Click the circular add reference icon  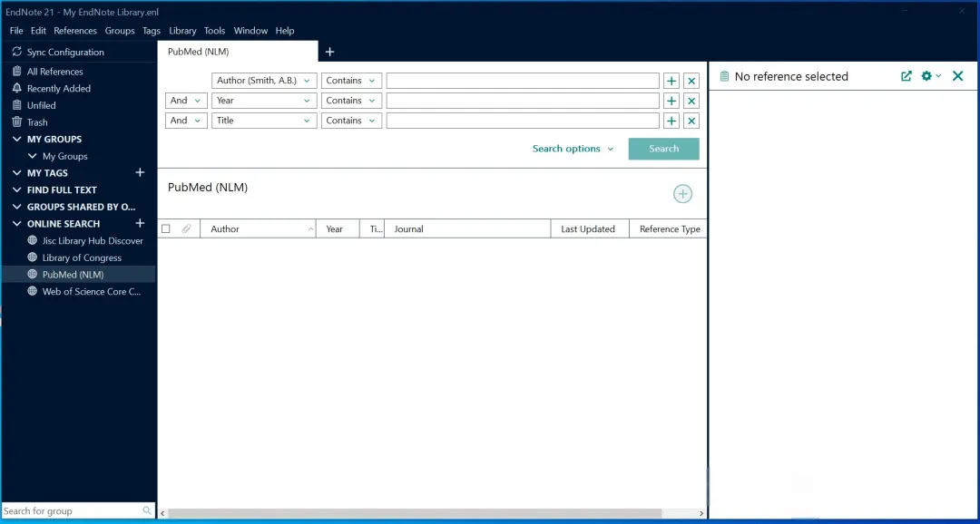[682, 194]
